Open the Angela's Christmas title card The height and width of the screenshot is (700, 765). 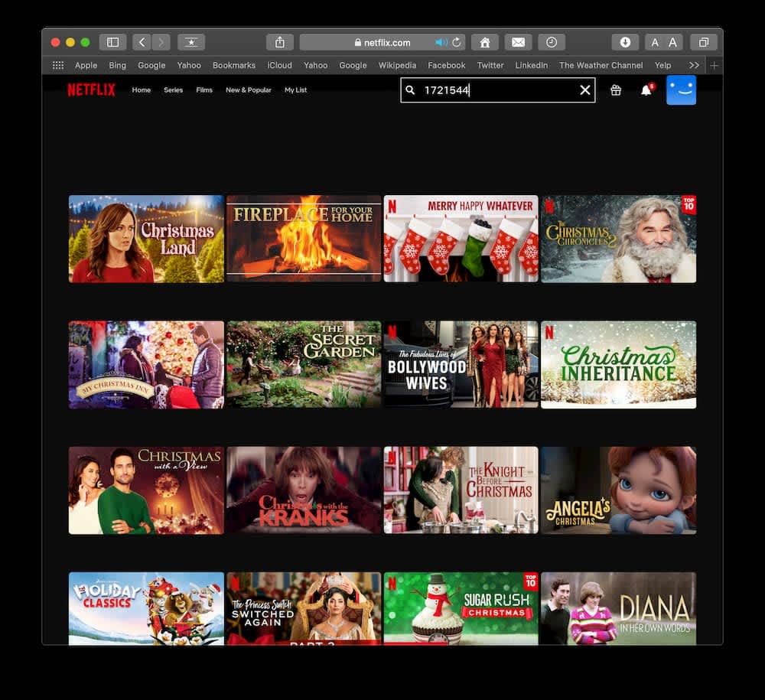[x=619, y=490]
